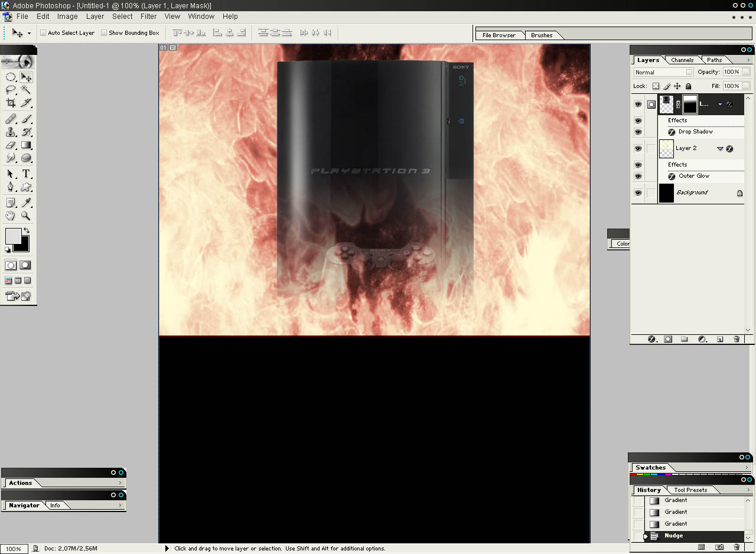Select the Custom Shape tool
Screen dimensions: 756x554
click(x=26, y=187)
